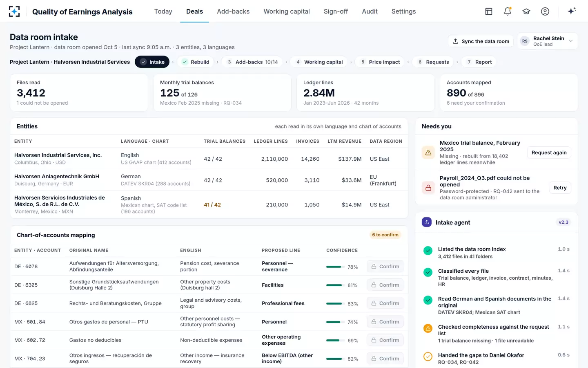Open the Settings tab
The height and width of the screenshot is (368, 588).
click(403, 11)
